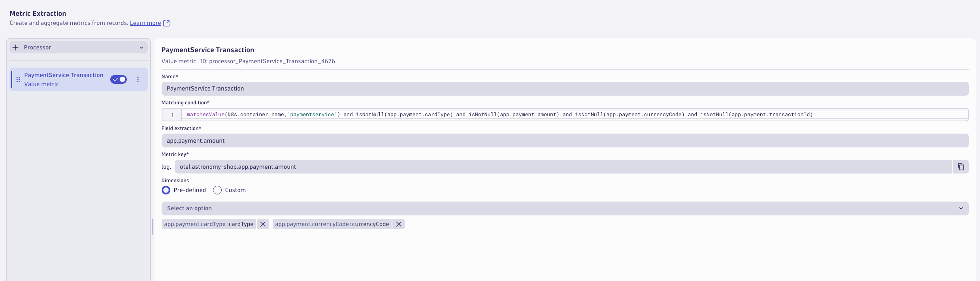
Task: Focus the Metric key input field
Action: [563, 167]
